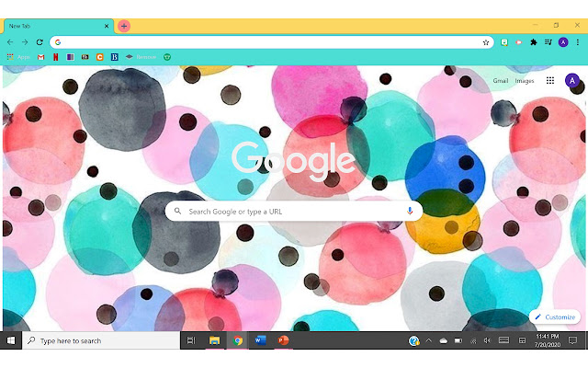Click the Type here to search box

(101, 340)
